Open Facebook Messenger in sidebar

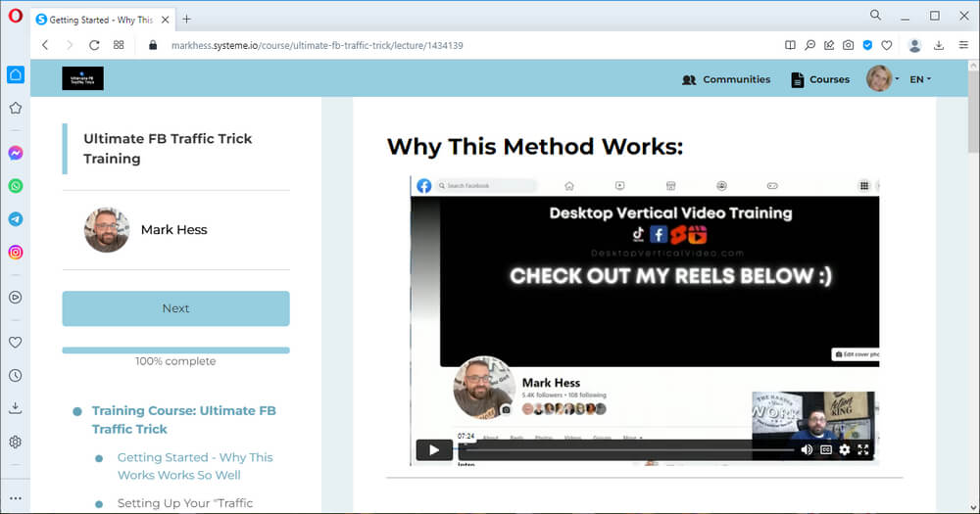point(16,153)
